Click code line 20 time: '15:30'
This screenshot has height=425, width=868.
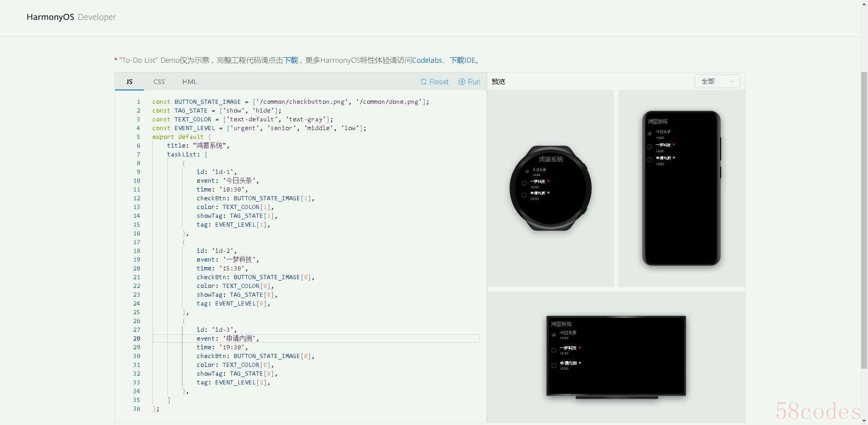pos(222,269)
